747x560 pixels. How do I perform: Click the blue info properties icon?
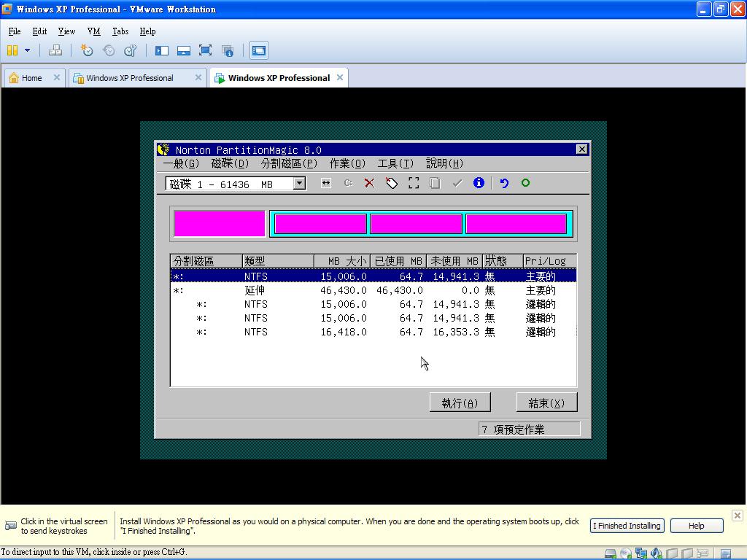point(479,183)
